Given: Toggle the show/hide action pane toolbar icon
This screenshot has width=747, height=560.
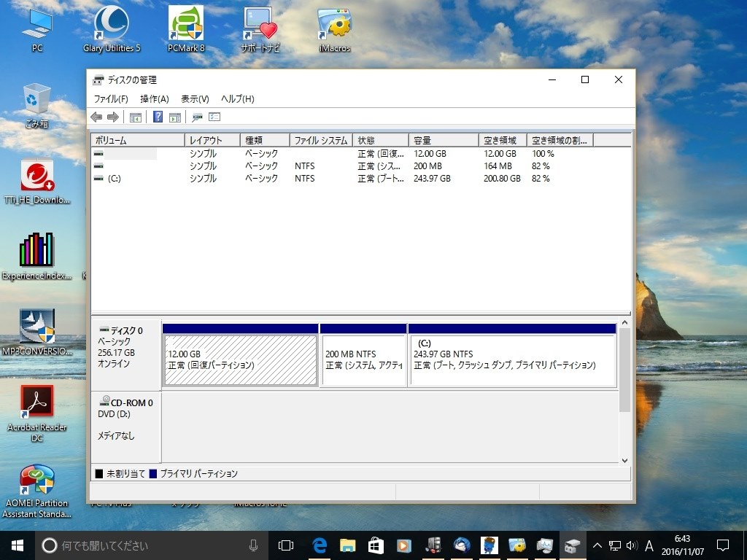Looking at the screenshot, I should pyautogui.click(x=175, y=117).
